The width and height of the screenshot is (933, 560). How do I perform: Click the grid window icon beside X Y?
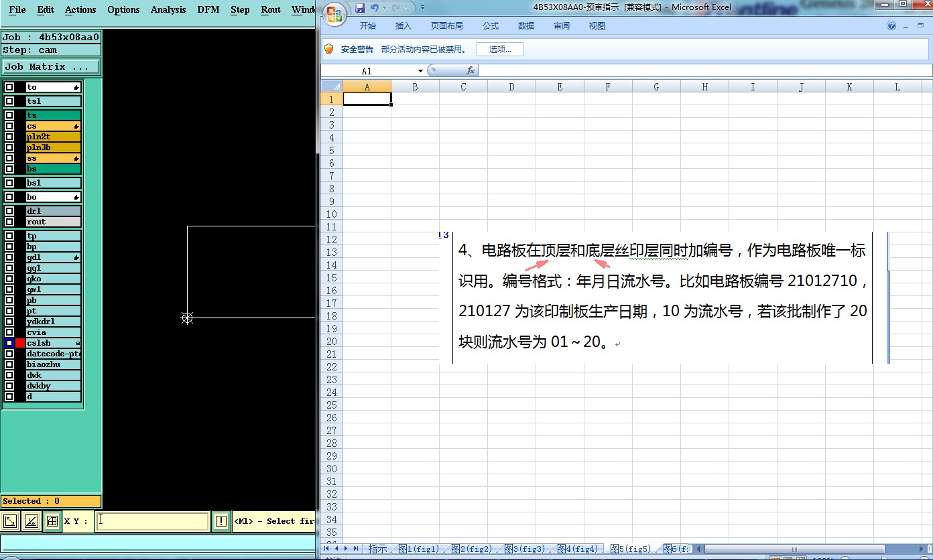tap(52, 521)
